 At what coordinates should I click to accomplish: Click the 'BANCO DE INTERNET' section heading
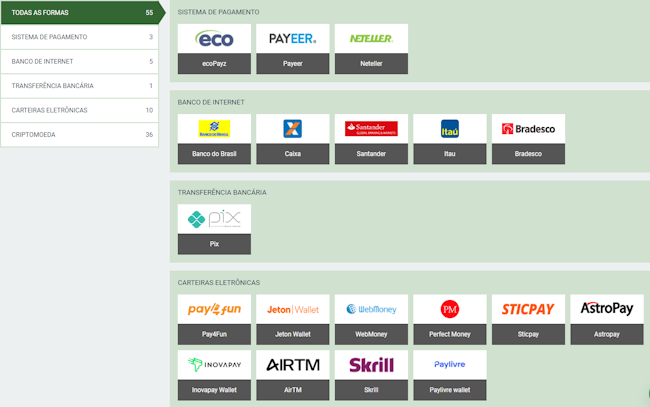click(211, 102)
